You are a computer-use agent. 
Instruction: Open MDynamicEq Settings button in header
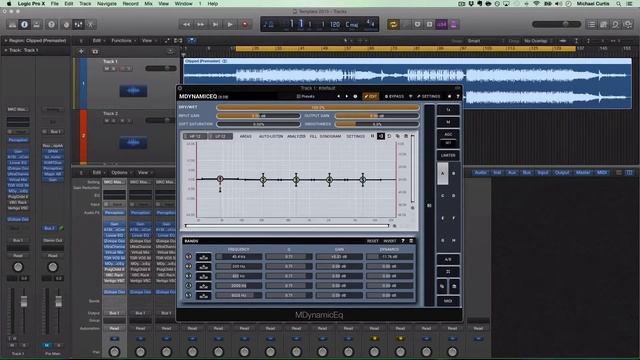coord(428,96)
